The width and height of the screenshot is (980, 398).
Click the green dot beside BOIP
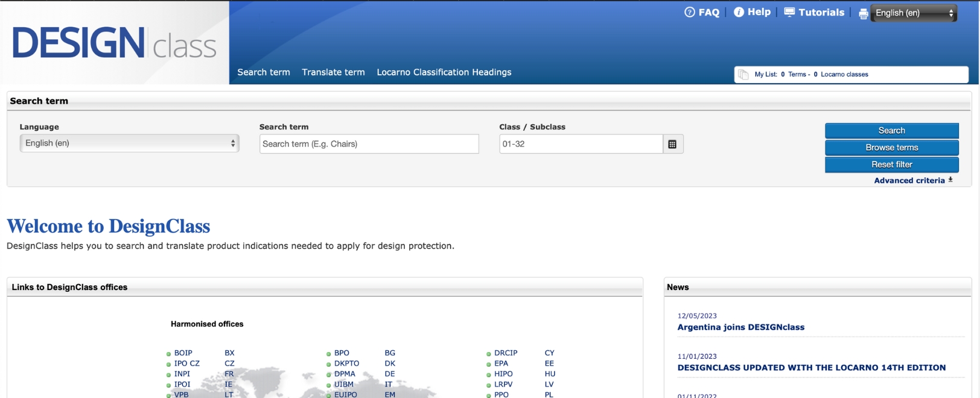[168, 354]
